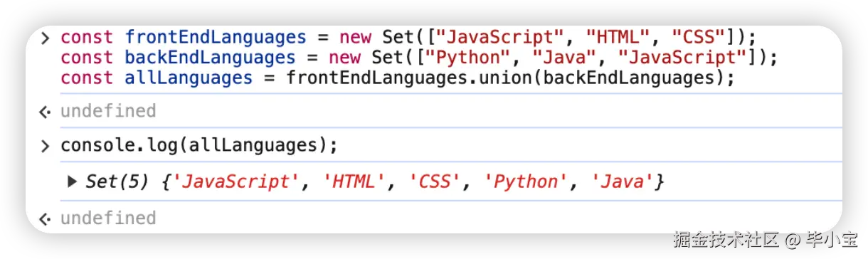Click the input prompt chevron before first const

pos(46,38)
